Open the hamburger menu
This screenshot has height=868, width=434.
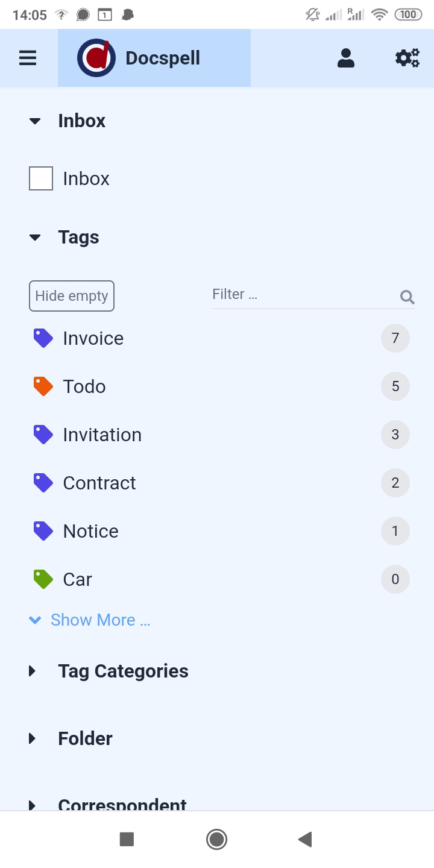28,58
